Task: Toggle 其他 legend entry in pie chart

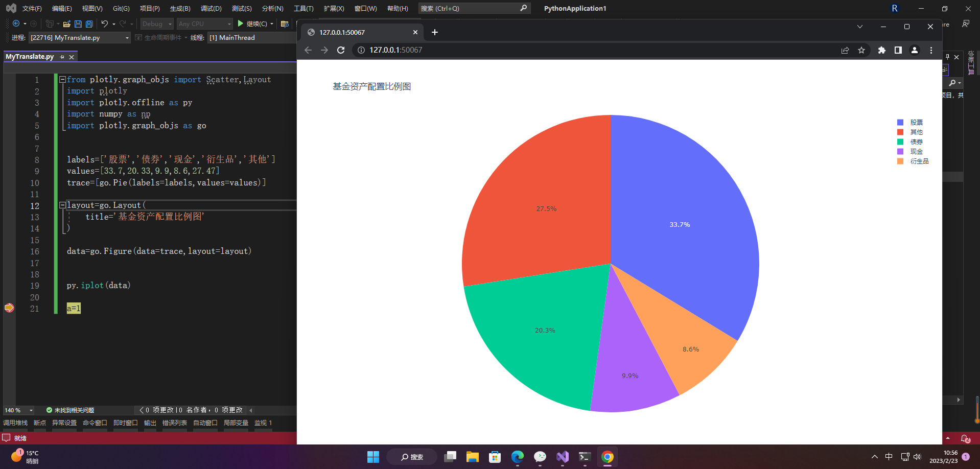Action: 910,132
